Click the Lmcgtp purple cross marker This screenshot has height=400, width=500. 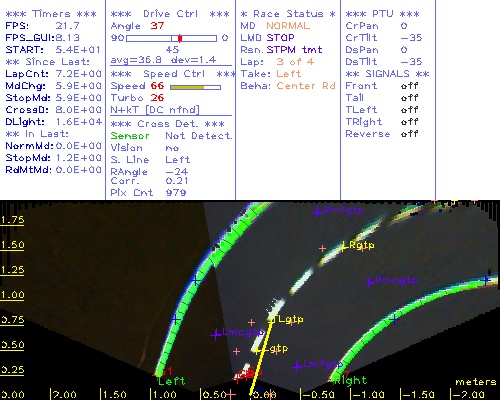(216, 334)
